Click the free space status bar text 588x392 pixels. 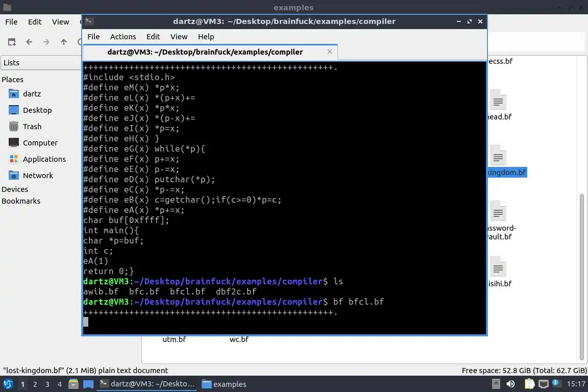pyautogui.click(x=524, y=371)
